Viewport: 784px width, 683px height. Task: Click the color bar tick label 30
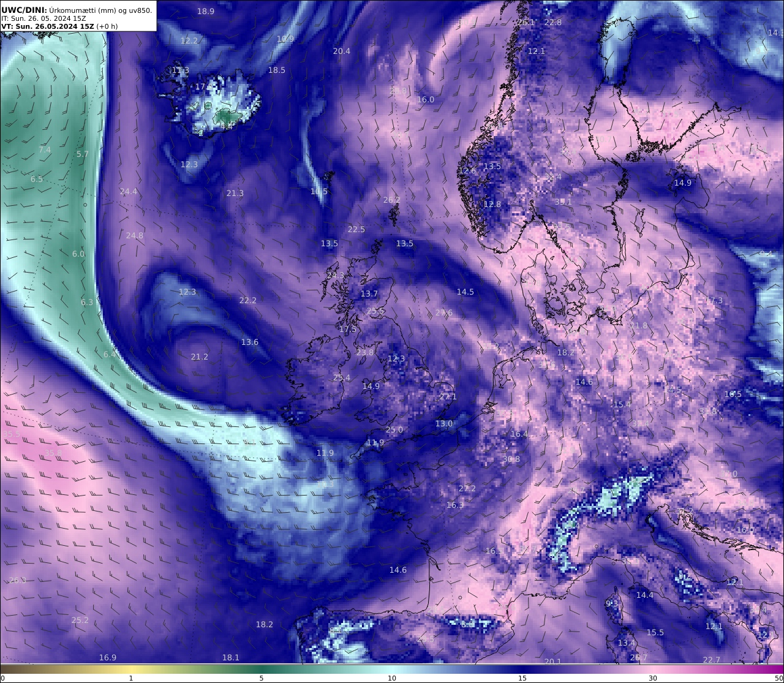(x=654, y=678)
